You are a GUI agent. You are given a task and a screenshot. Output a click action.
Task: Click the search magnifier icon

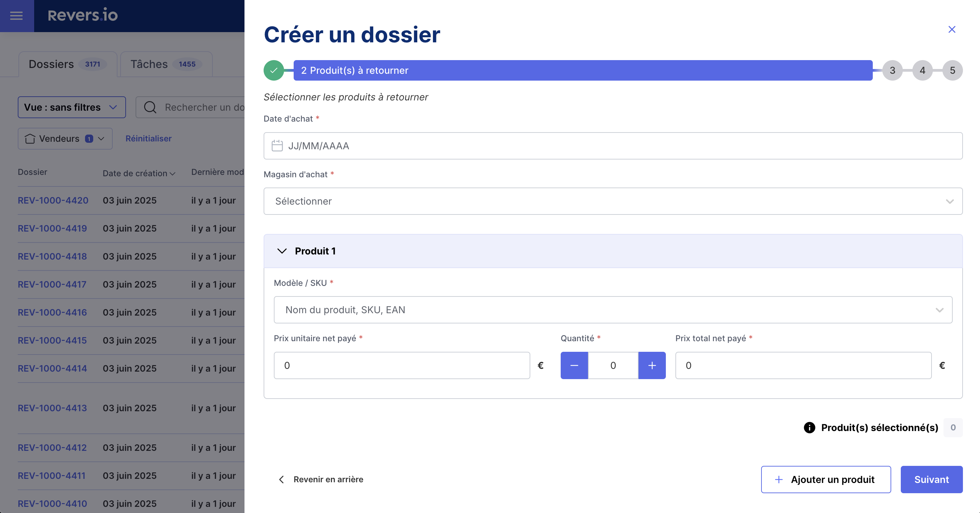pyautogui.click(x=150, y=107)
